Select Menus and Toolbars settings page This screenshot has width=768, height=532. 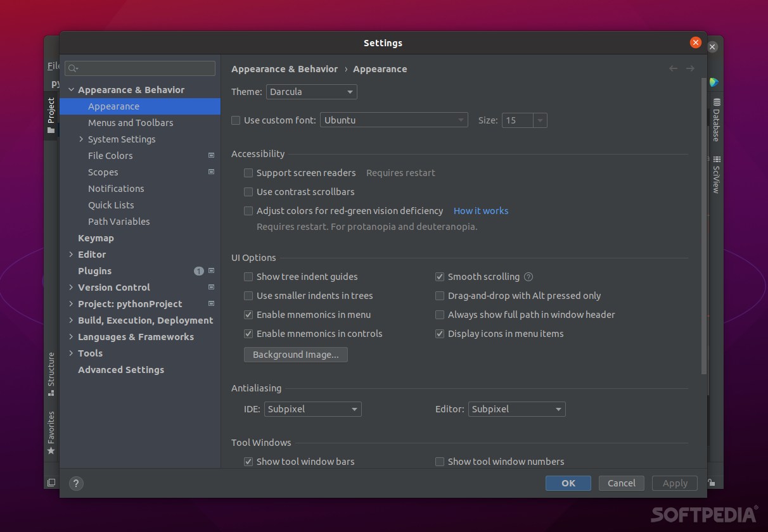coord(131,123)
